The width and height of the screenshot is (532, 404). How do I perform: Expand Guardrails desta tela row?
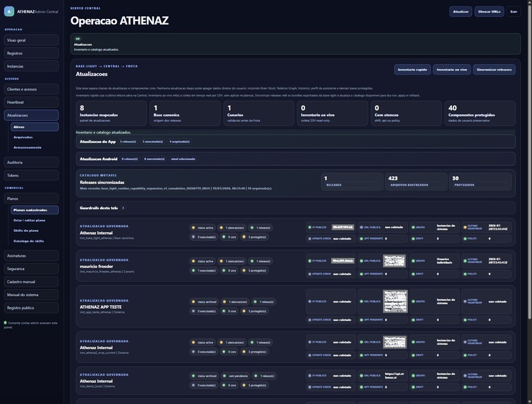coord(296,208)
